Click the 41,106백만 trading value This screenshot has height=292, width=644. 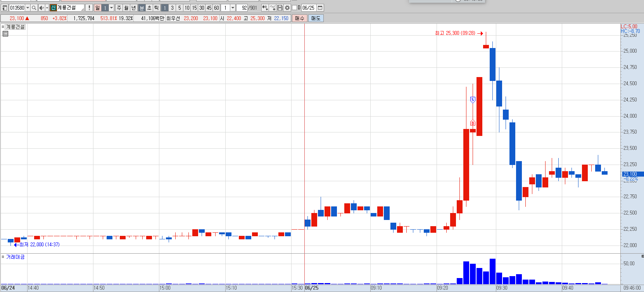pyautogui.click(x=152, y=18)
